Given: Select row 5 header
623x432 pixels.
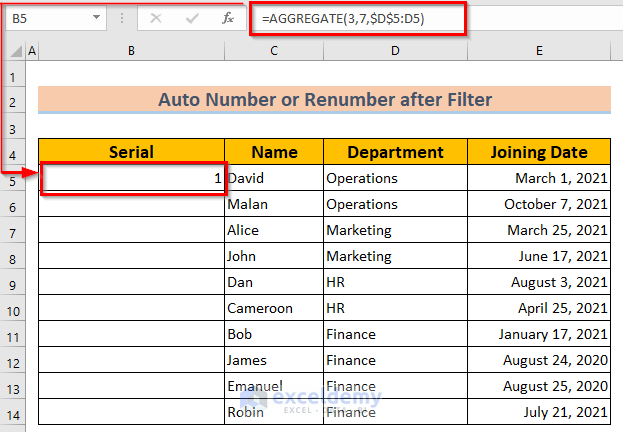Looking at the screenshot, I should point(13,180).
